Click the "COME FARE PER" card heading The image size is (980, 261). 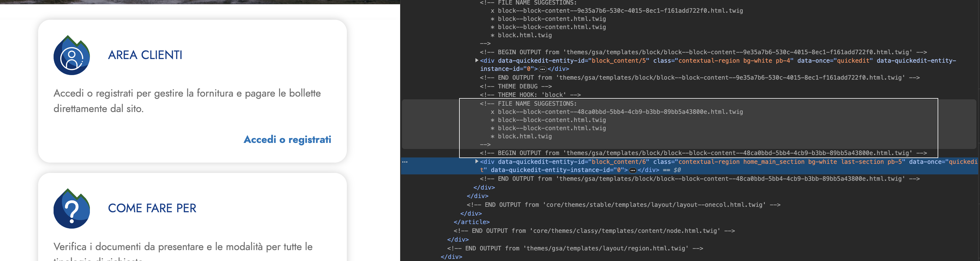(152, 209)
